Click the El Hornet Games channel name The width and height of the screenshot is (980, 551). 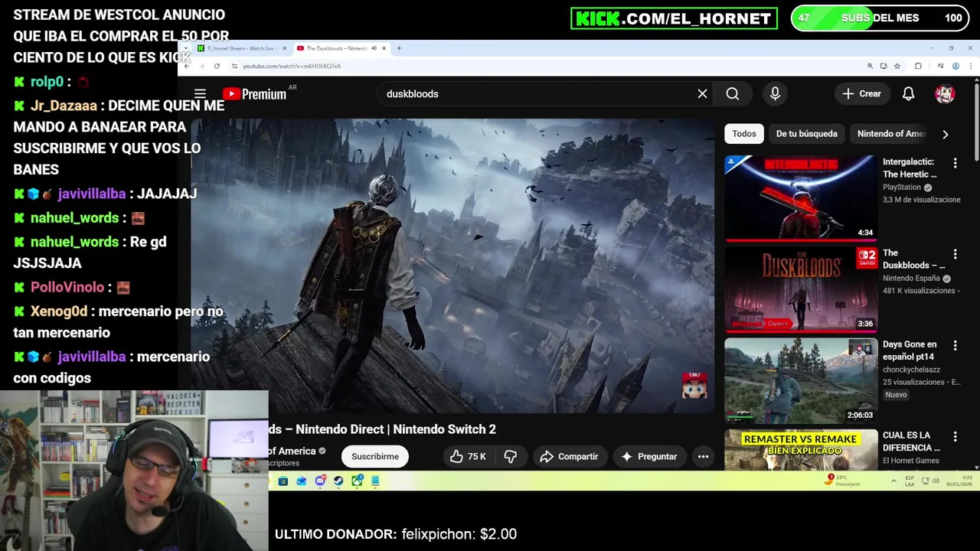911,461
